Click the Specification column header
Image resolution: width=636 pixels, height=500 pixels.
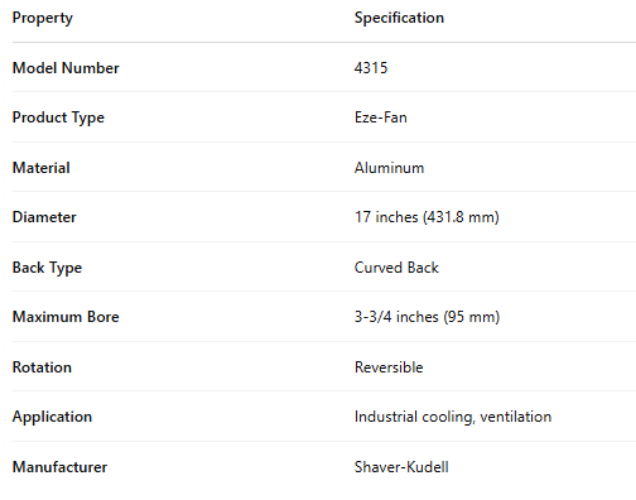point(399,18)
